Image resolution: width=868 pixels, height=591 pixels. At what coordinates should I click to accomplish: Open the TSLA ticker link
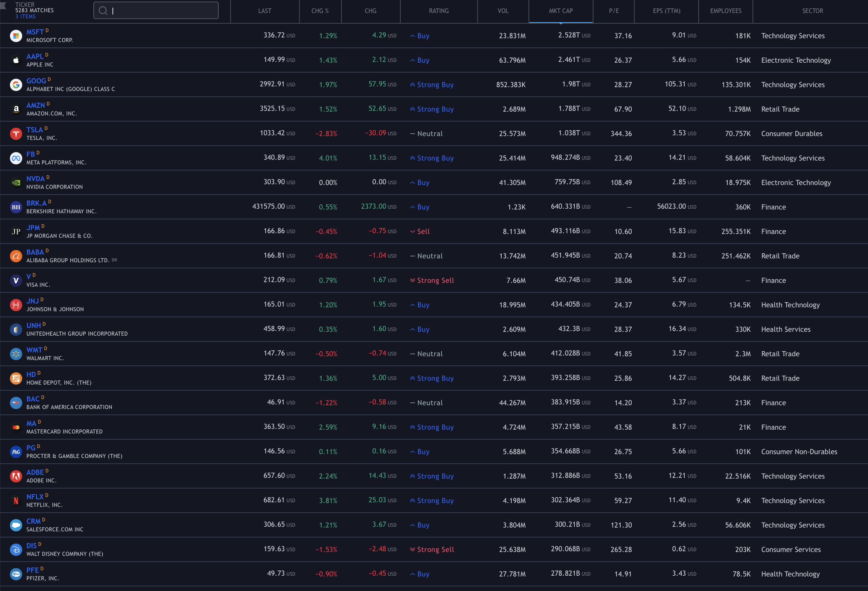34,130
